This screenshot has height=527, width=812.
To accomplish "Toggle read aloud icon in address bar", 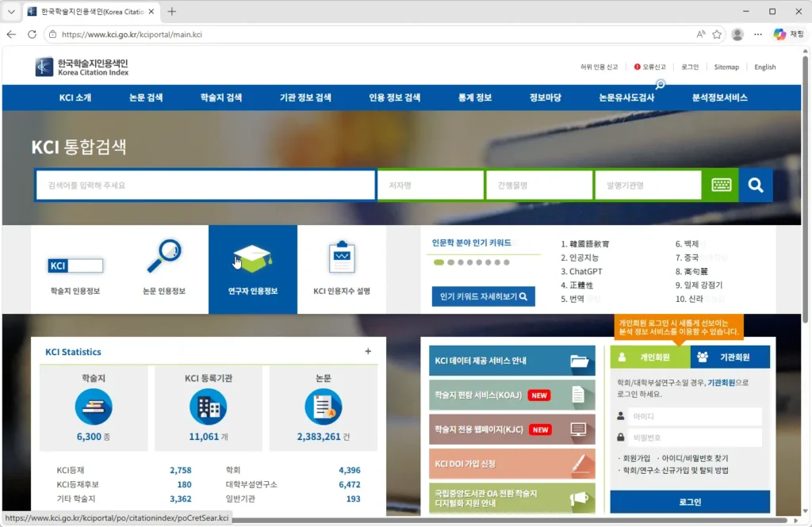I will [x=701, y=34].
